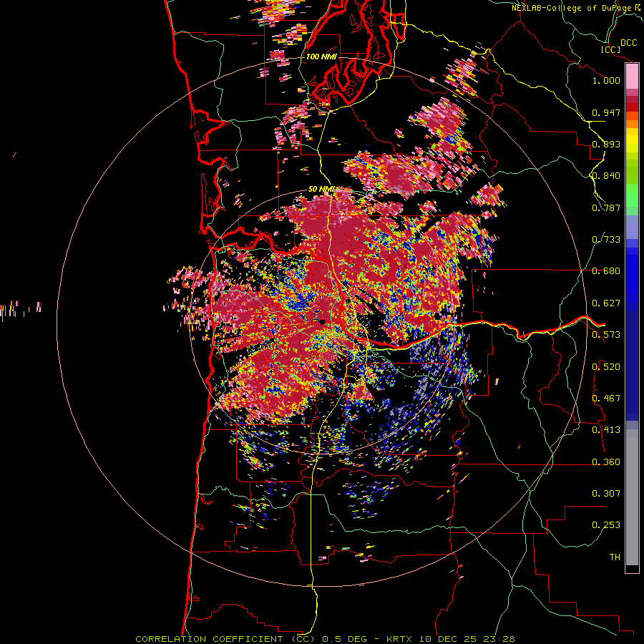Screen dimensions: 644x644
Task: Select the 0.307 scale value
Action: point(606,494)
